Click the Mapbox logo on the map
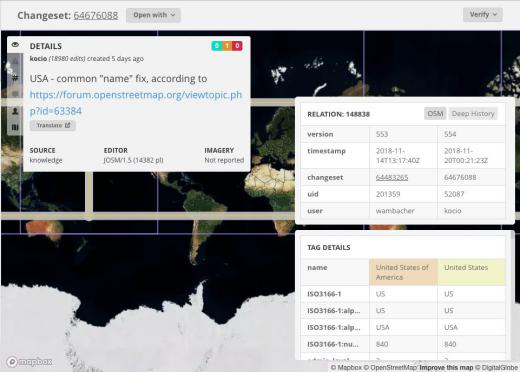The image size is (520, 372). tap(30, 361)
